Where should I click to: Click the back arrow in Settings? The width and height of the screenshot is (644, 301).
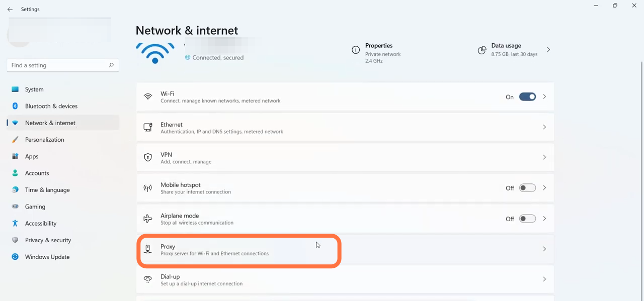(x=10, y=9)
